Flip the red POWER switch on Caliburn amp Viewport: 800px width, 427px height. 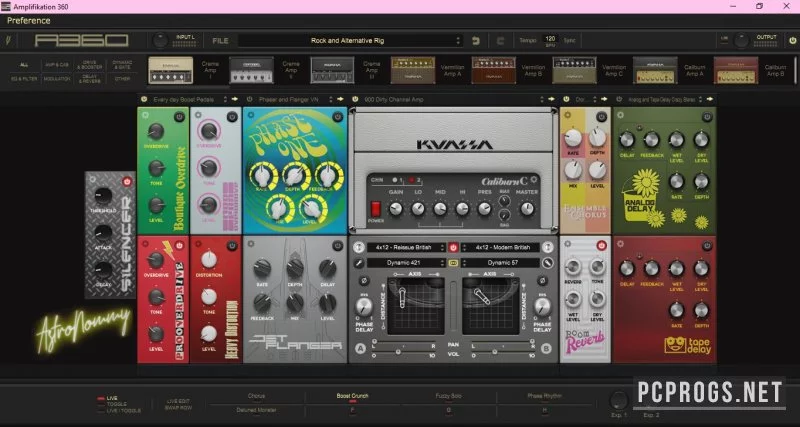coord(376,209)
